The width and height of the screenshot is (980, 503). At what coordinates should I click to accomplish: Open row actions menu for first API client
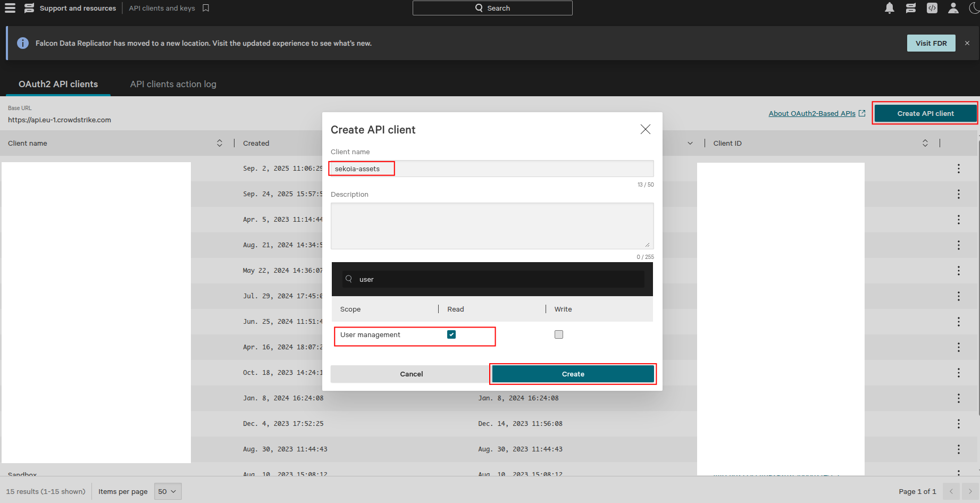click(958, 169)
